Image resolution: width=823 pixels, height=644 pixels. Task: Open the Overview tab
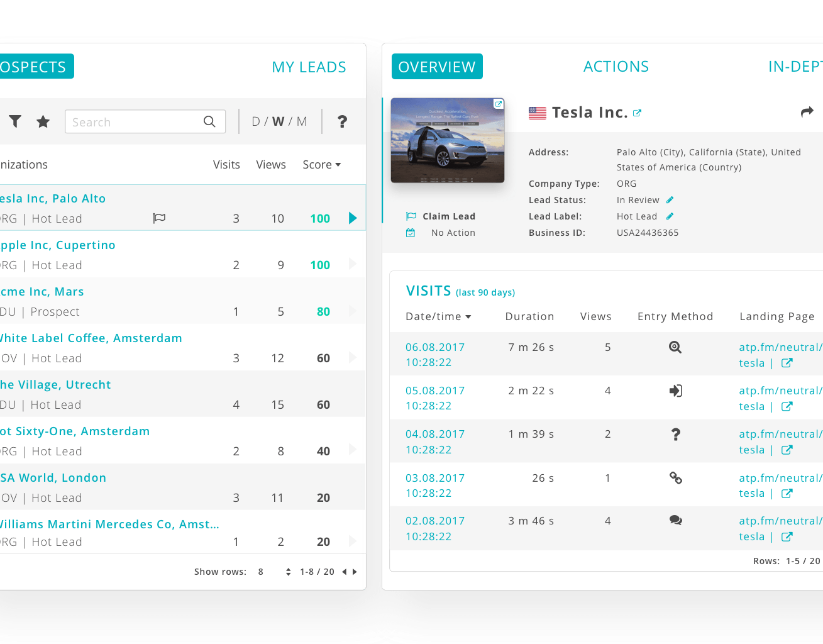pos(437,67)
